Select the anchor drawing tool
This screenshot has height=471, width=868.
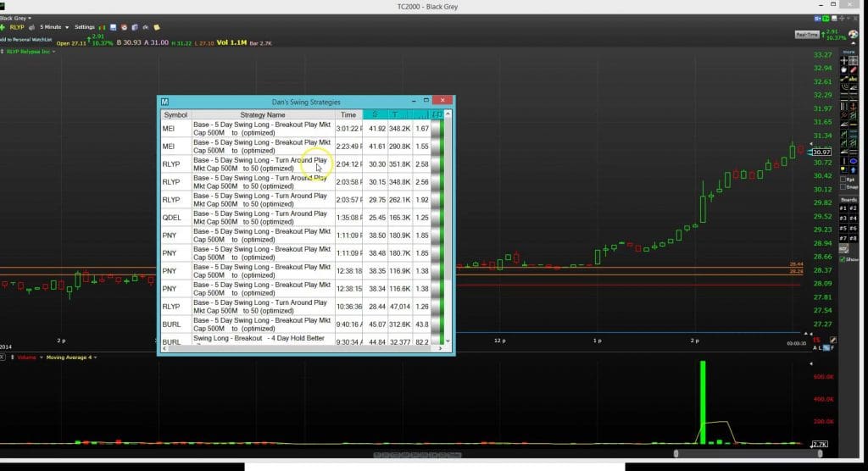coord(853,106)
